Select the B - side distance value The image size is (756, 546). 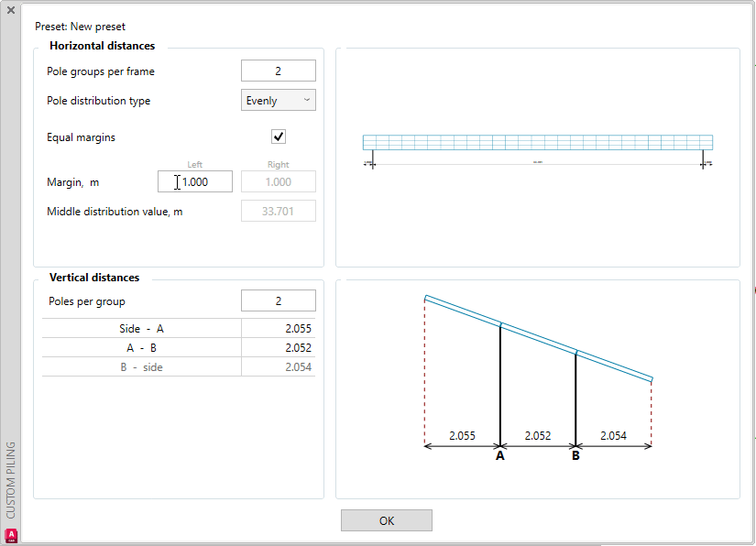279,367
